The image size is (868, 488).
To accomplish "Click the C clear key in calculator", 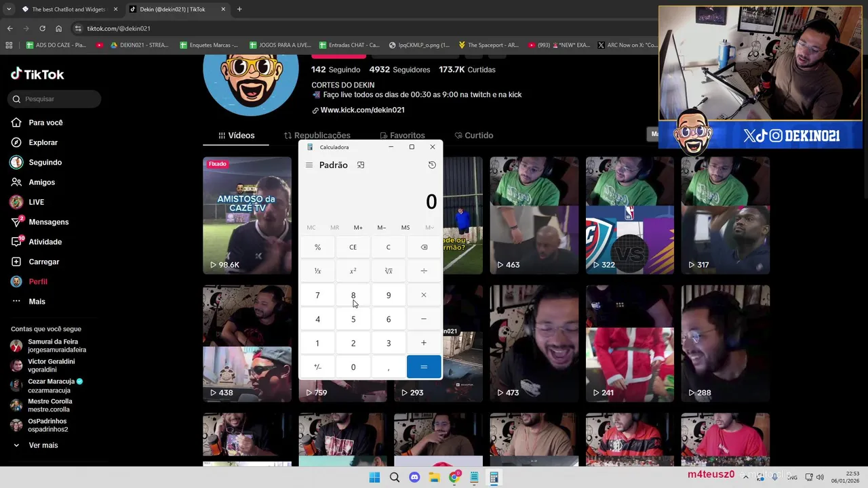I will pos(389,247).
